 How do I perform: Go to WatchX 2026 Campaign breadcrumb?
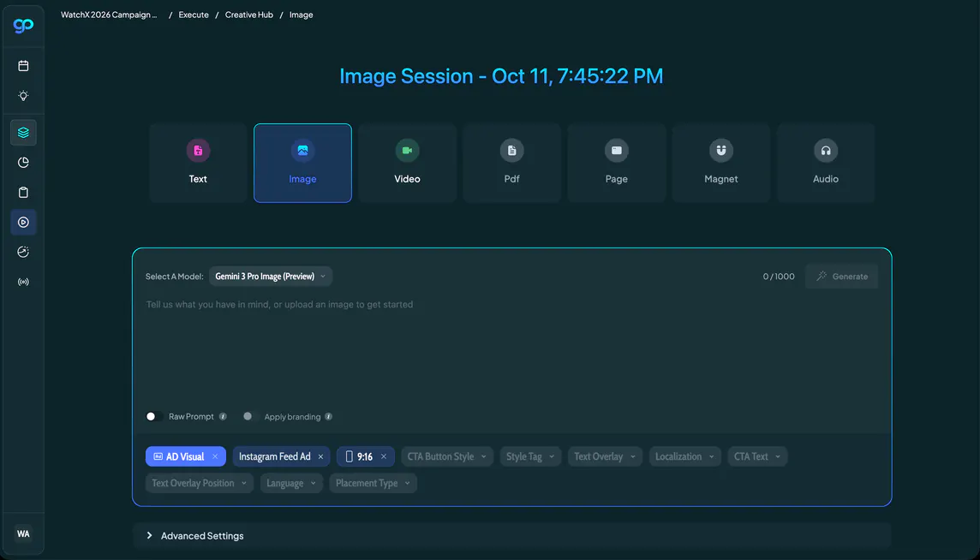click(109, 15)
